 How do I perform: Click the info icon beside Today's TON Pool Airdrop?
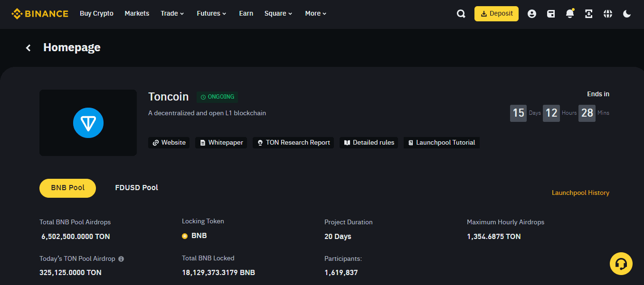[x=121, y=259]
